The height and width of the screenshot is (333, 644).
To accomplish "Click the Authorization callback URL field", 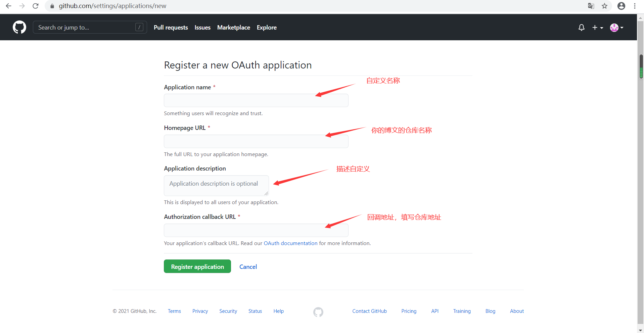I will (256, 230).
